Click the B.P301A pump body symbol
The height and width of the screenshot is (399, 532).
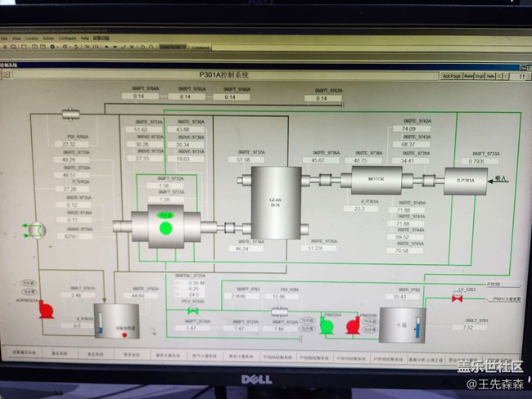466,177
